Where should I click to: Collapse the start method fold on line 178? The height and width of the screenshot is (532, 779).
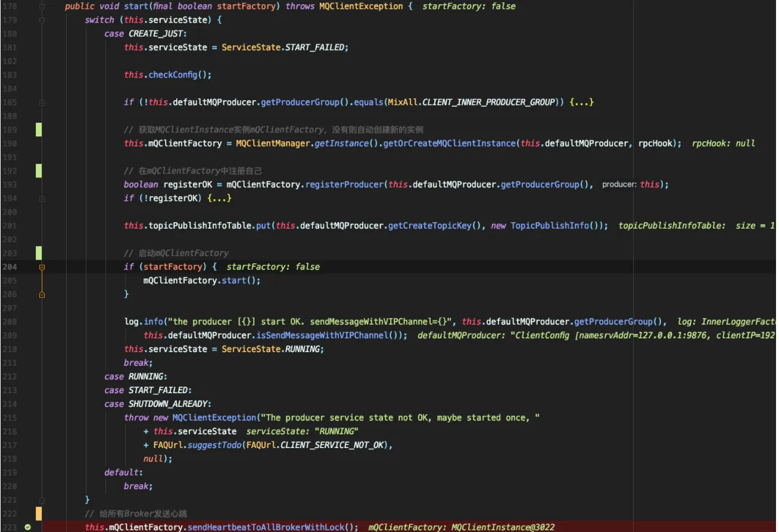(42, 6)
